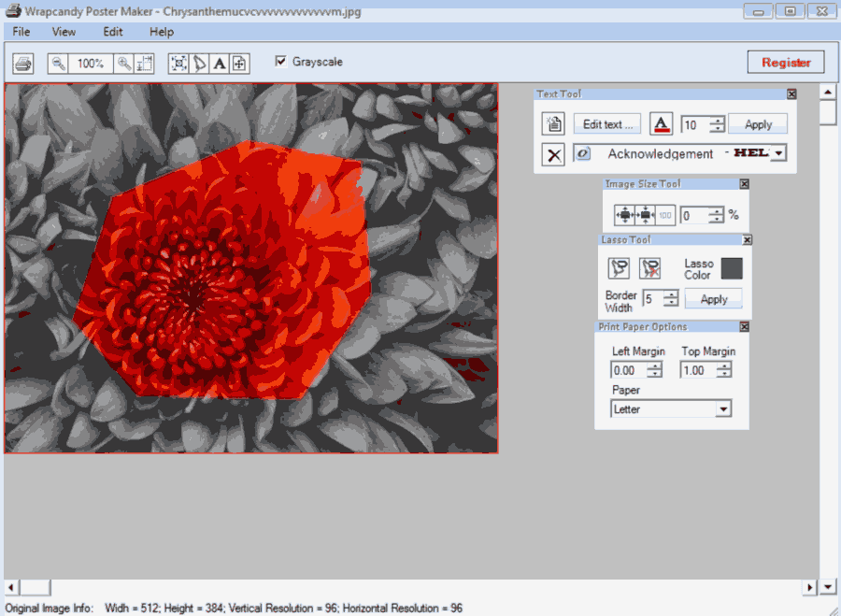Click the zoom in magnifier icon
Screen dimensions: 841x616
(x=124, y=64)
